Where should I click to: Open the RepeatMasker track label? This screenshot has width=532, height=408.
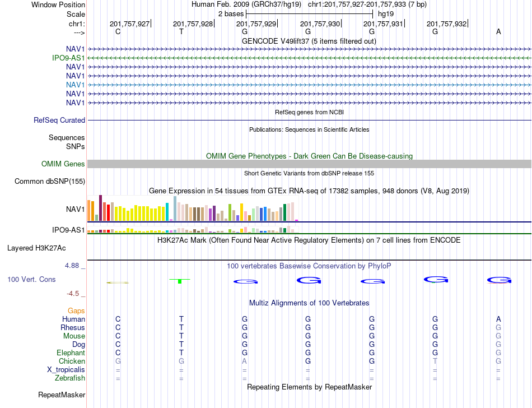tap(62, 395)
